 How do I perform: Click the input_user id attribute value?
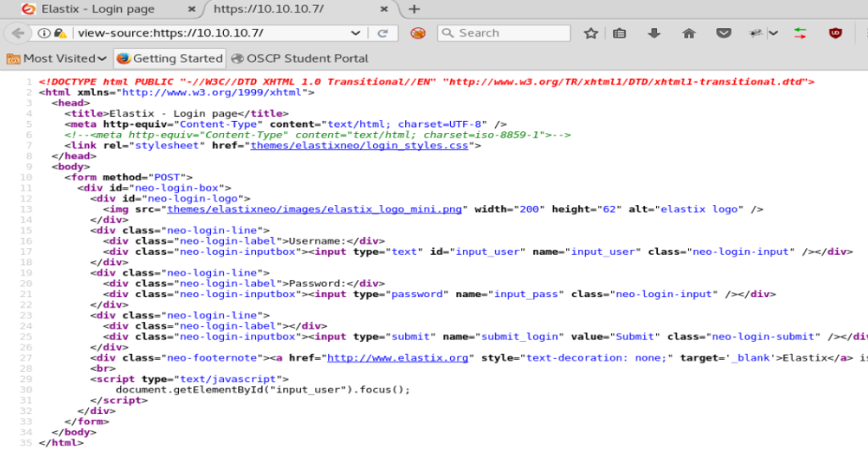click(x=487, y=252)
